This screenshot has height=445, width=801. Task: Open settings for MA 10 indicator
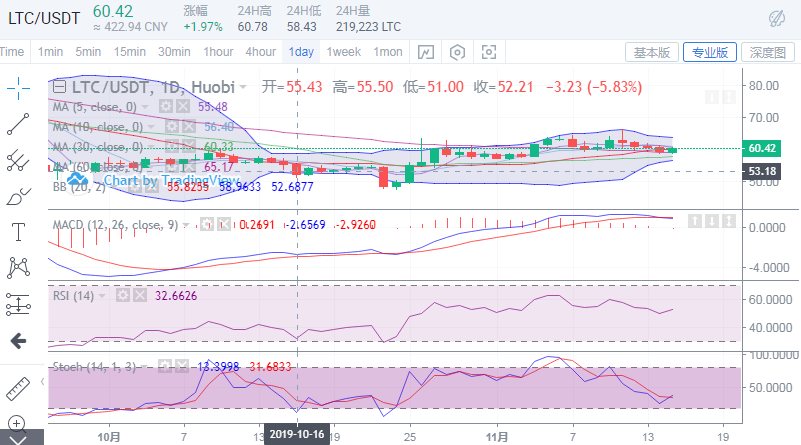click(172, 127)
